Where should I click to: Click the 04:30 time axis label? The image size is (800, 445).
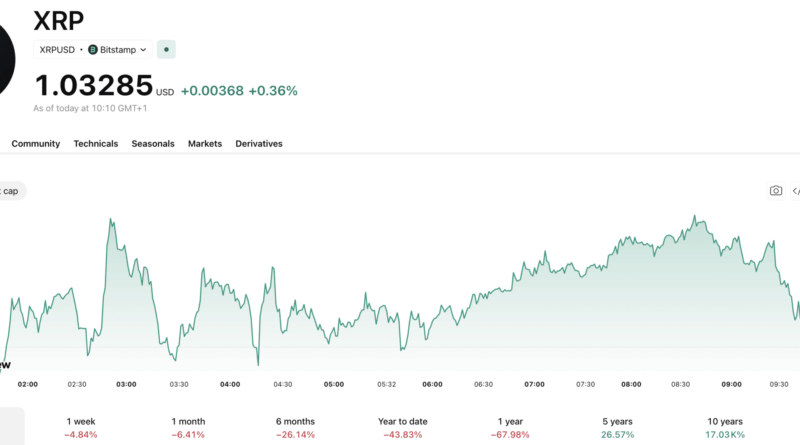pyautogui.click(x=283, y=384)
